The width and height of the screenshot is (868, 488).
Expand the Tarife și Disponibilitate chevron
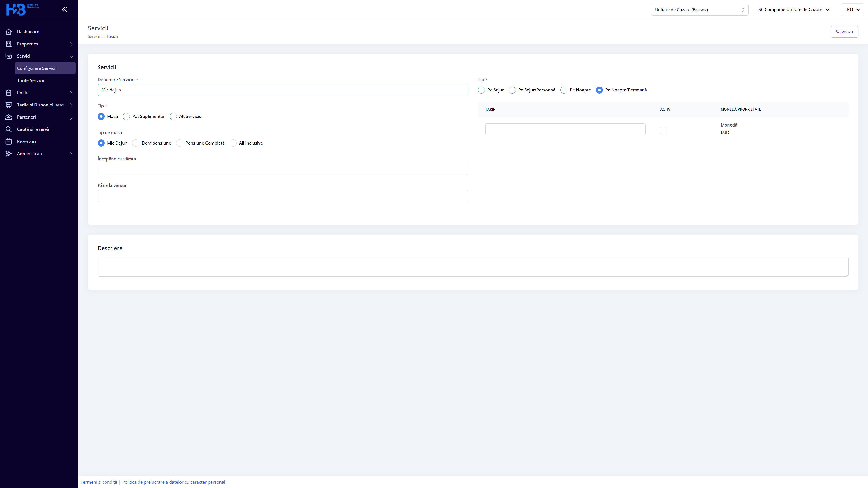tap(71, 105)
